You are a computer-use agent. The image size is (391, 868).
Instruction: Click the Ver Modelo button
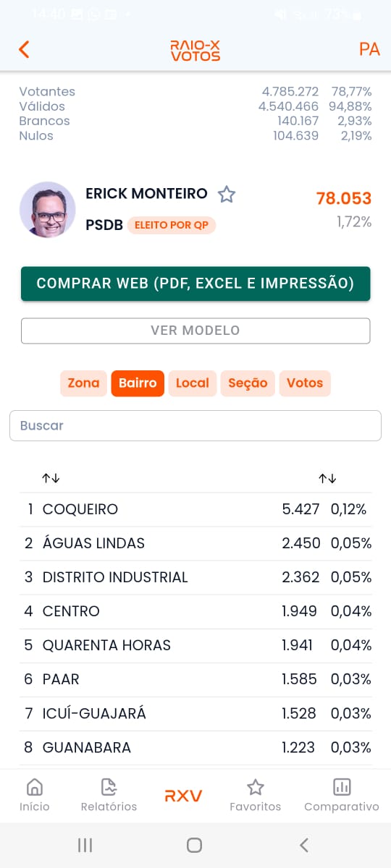195,331
